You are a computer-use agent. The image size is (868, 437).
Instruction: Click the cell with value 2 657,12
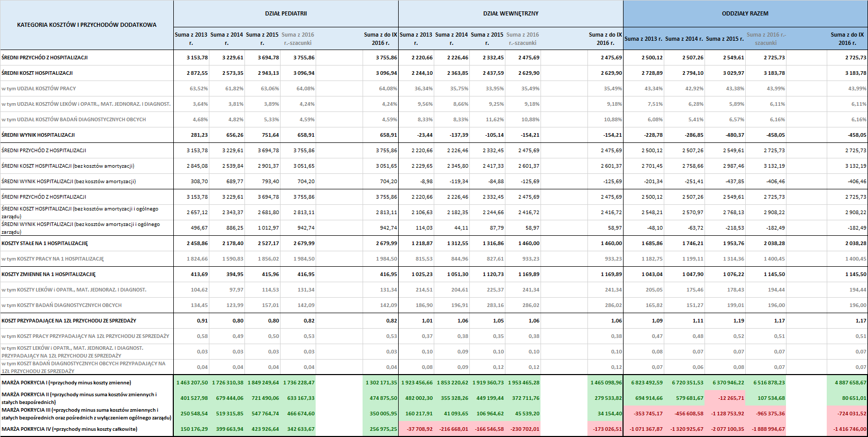click(191, 213)
